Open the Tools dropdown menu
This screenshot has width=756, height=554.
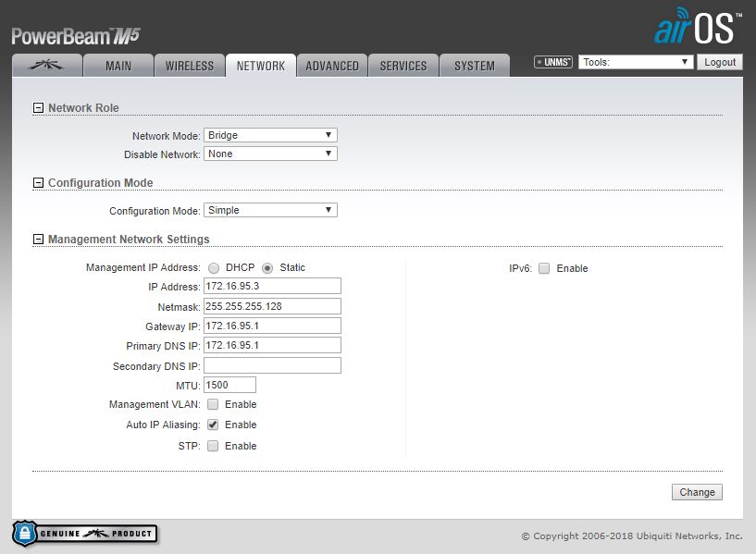point(636,62)
